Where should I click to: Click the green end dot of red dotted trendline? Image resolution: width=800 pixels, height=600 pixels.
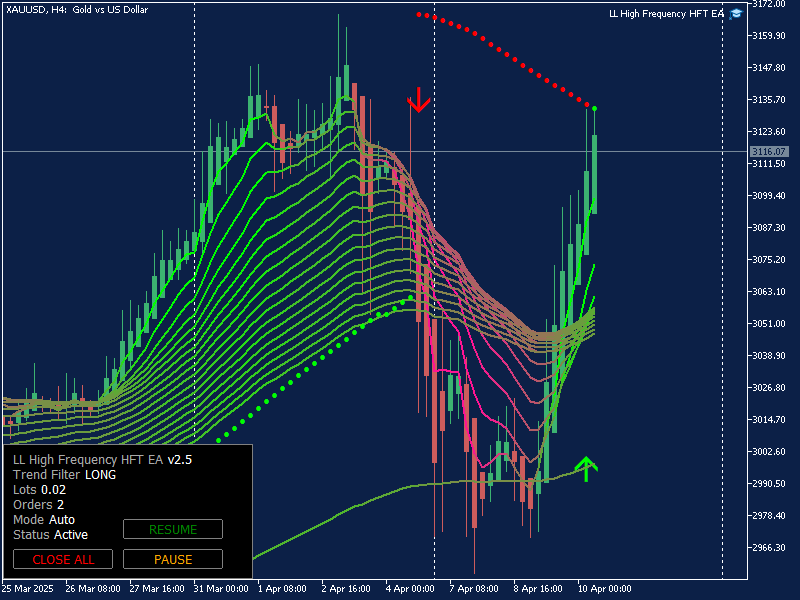(x=594, y=109)
